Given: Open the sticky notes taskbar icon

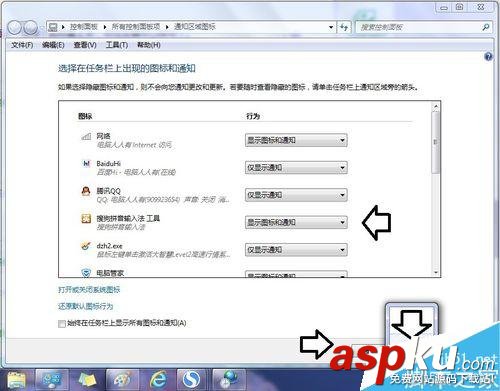Looking at the screenshot, I should click(x=87, y=380).
